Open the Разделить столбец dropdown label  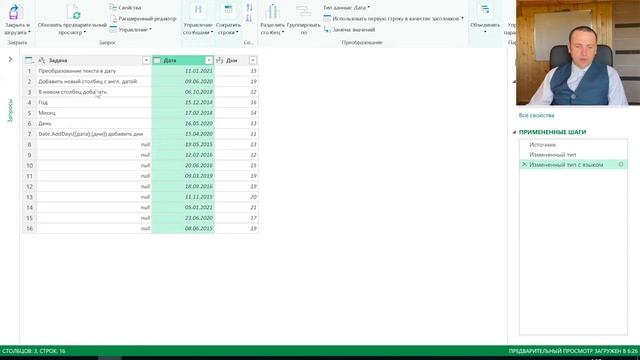coord(272,29)
